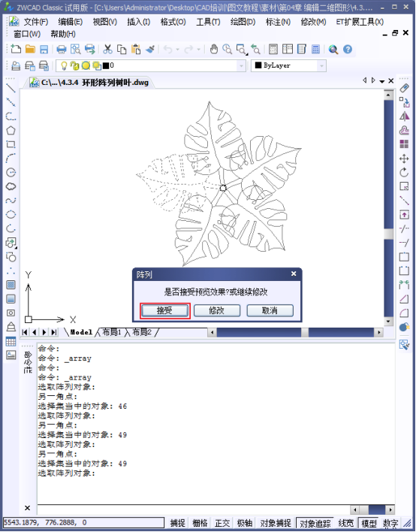Click the ByLayer black color swatch

point(258,65)
